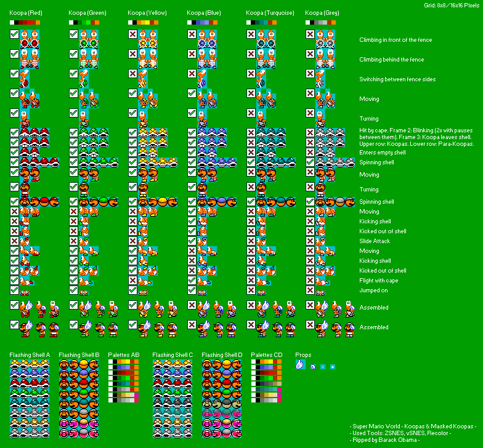Click the blue Koopa Jumped on squashed sprite

(202, 293)
